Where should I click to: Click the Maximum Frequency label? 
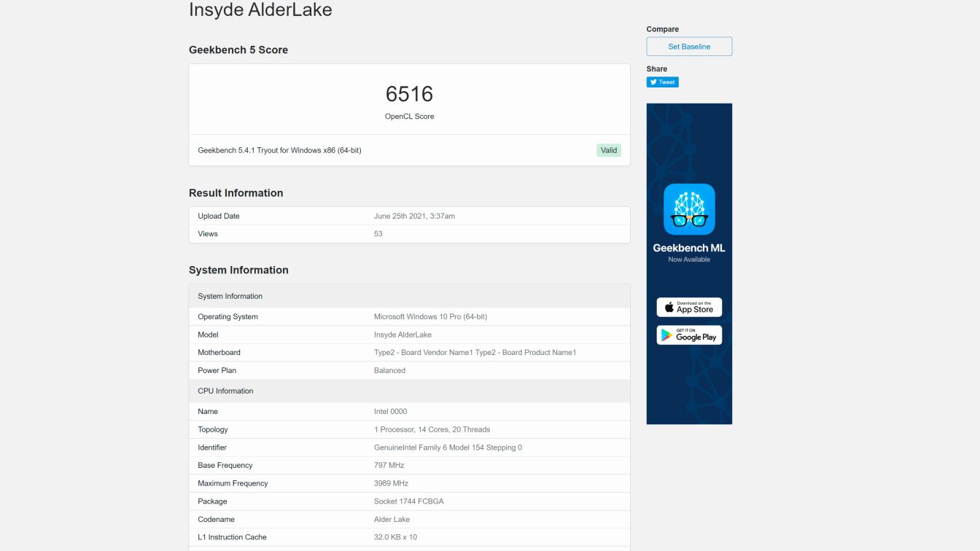pyautogui.click(x=233, y=484)
